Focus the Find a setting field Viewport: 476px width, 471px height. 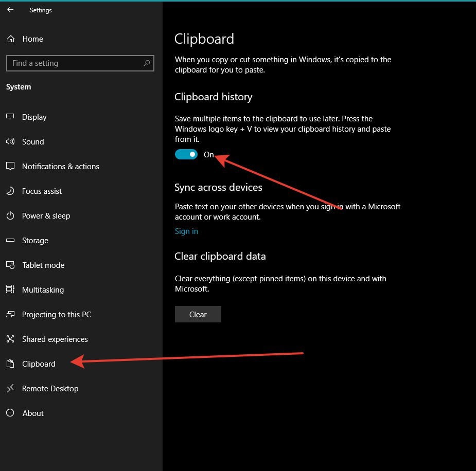tap(80, 63)
